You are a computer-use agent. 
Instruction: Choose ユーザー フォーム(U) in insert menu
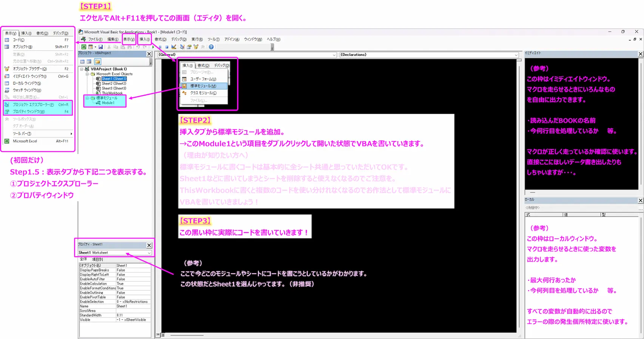click(x=204, y=79)
